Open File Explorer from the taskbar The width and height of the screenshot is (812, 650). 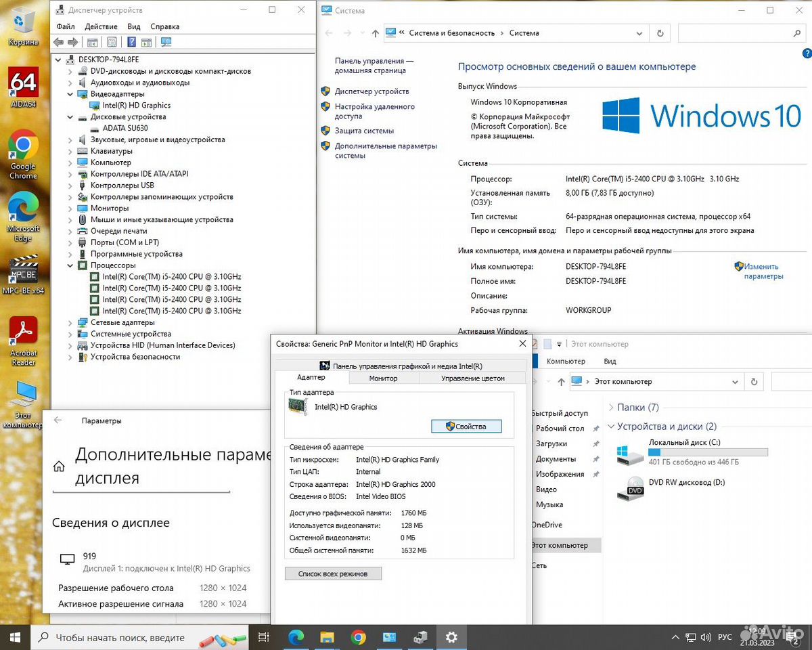327,637
